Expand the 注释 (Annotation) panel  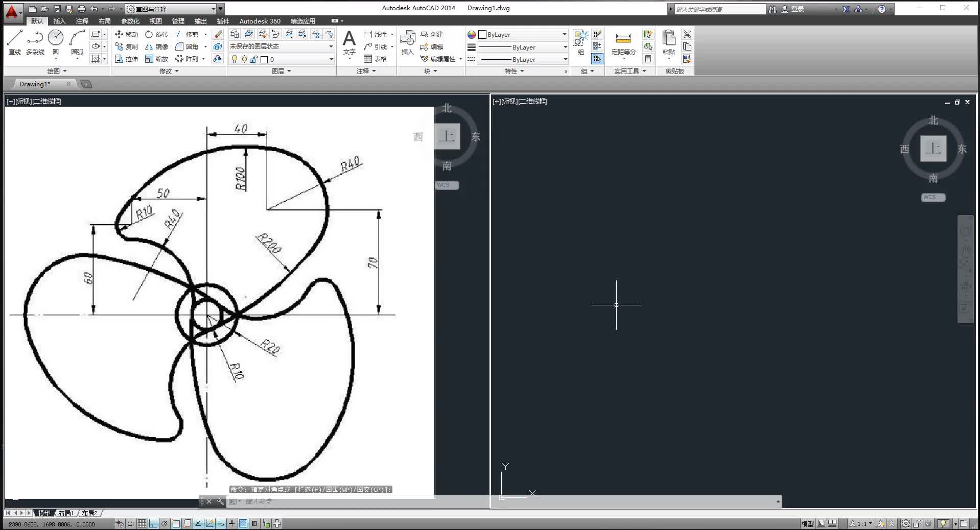366,71
